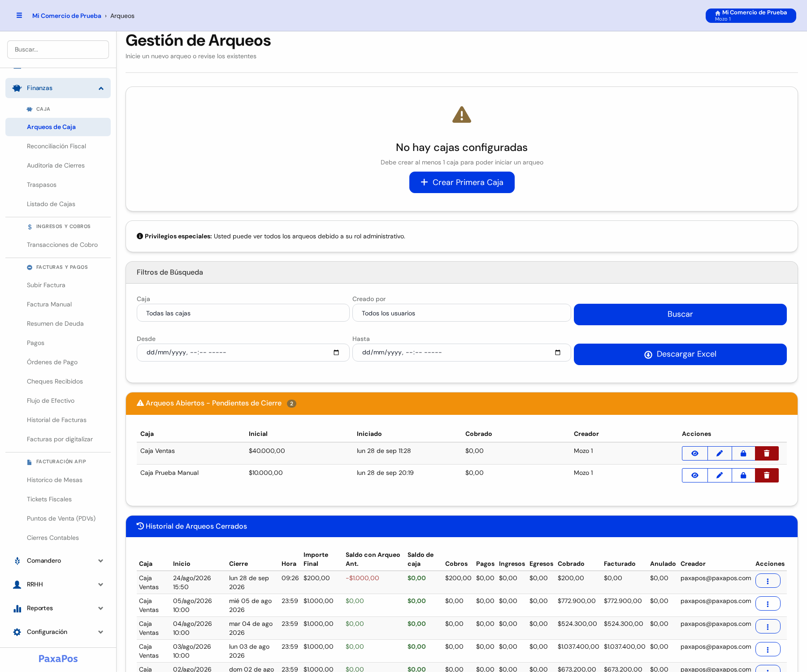
Task: Edit the Caja Ventas open arqueo (pencil icon)
Action: pos(720,453)
